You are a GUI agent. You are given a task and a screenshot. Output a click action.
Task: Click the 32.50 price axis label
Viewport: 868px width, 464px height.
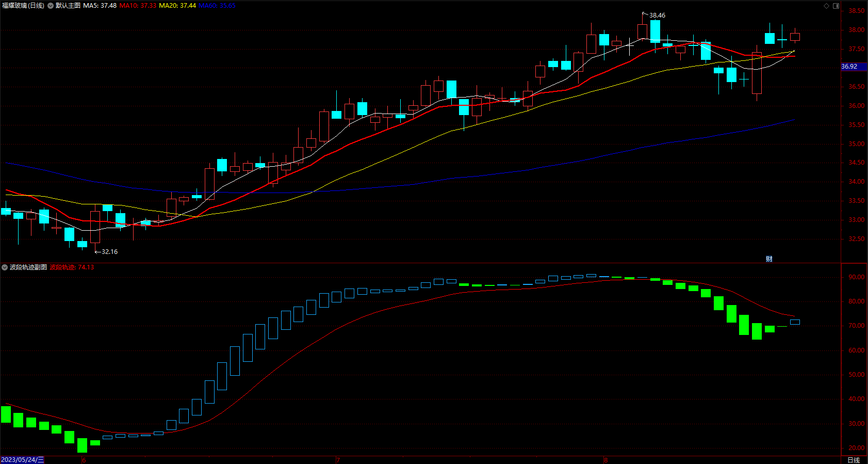pyautogui.click(x=857, y=239)
